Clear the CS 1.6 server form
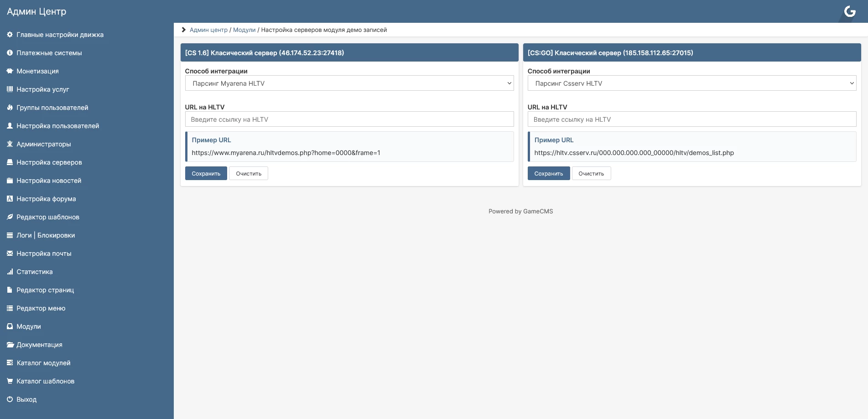The width and height of the screenshot is (868, 419). tap(249, 174)
